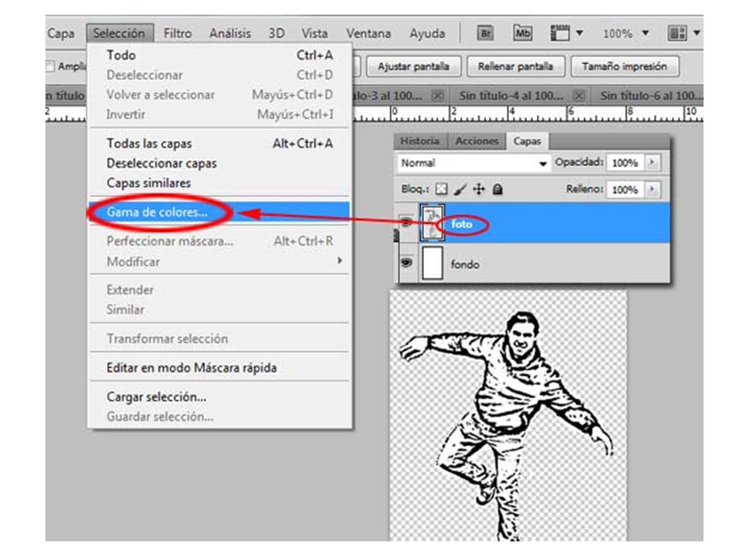Open the Relleno slider arrow
This screenshot has height=560, width=747.
[x=652, y=189]
